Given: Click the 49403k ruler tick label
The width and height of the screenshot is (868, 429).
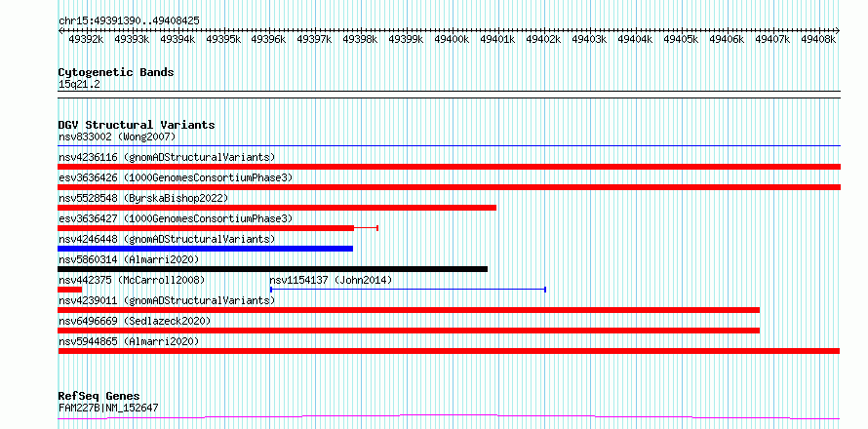Looking at the screenshot, I should 590,39.
